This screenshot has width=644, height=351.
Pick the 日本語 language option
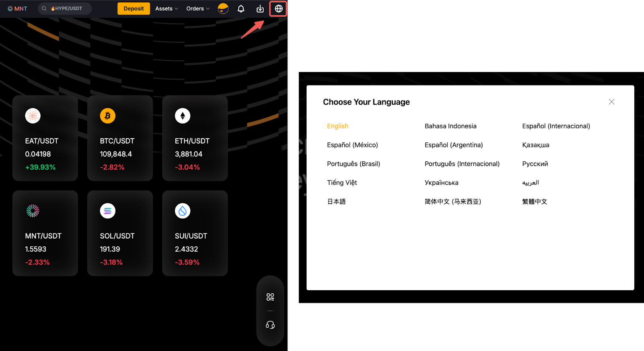coord(336,202)
